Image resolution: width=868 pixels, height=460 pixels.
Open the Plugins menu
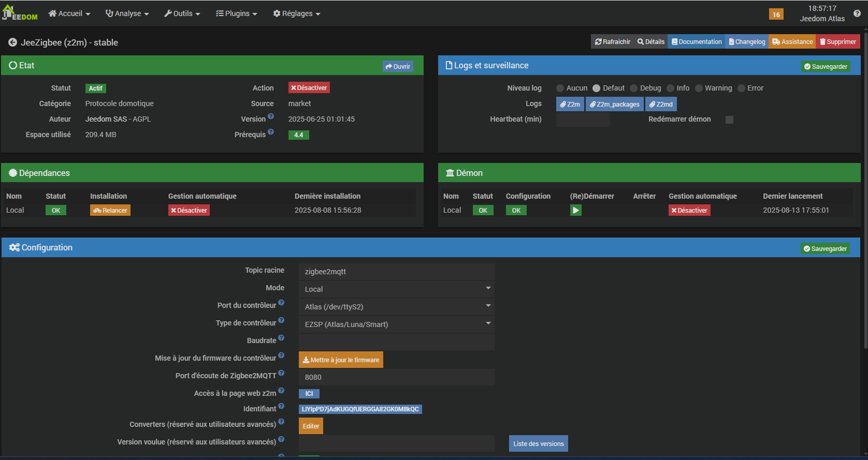[x=237, y=13]
